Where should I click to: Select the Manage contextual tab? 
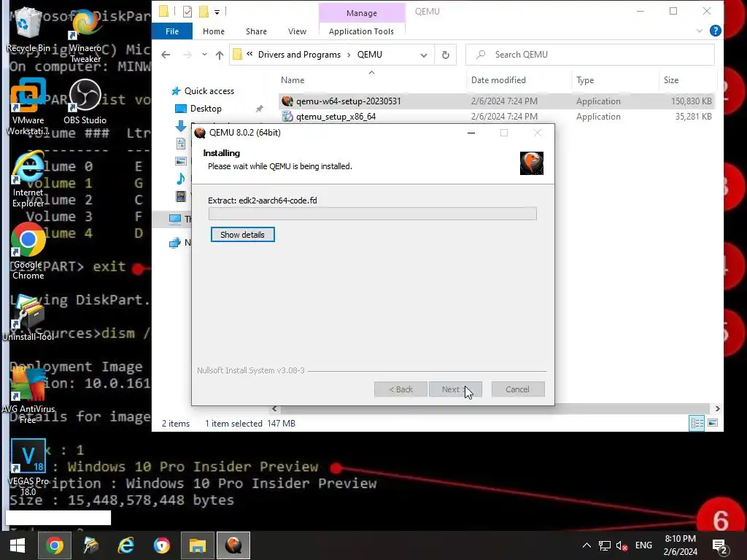click(x=362, y=13)
